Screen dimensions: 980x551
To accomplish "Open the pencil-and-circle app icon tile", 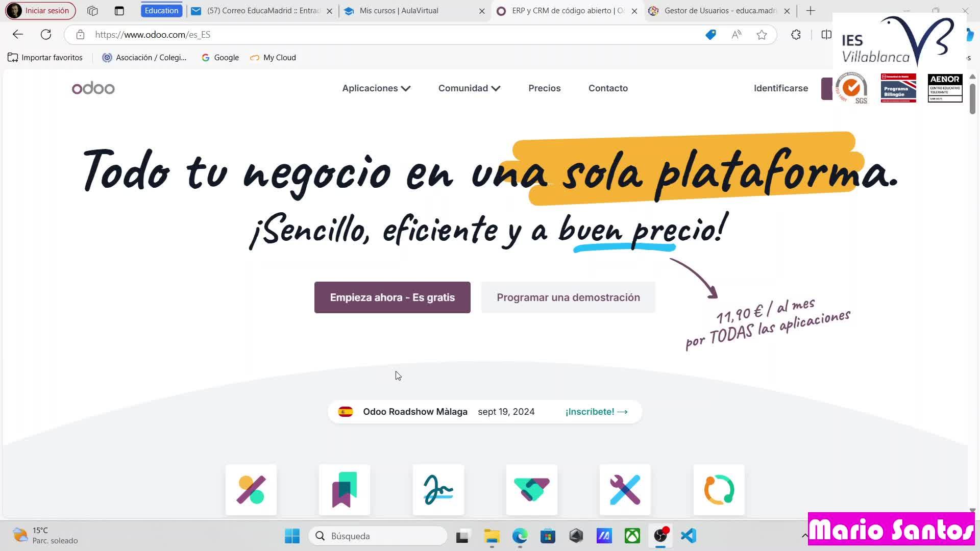I will click(x=251, y=490).
